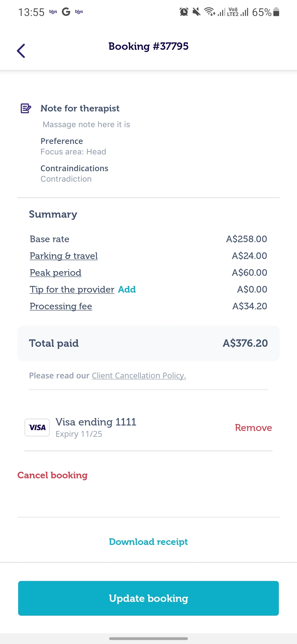The image size is (297, 644).
Task: Open the Client Cancellation Policy
Action: (139, 376)
